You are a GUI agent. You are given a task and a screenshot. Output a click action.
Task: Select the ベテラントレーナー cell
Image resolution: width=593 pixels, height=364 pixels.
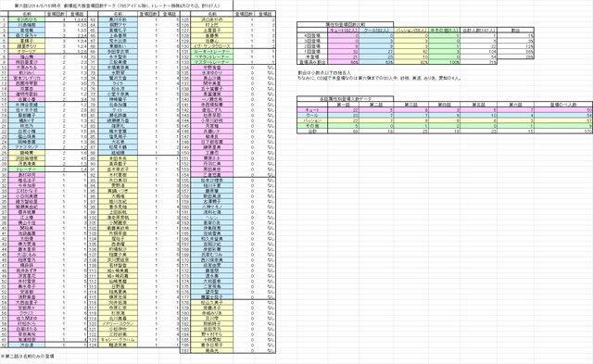pos(212,56)
